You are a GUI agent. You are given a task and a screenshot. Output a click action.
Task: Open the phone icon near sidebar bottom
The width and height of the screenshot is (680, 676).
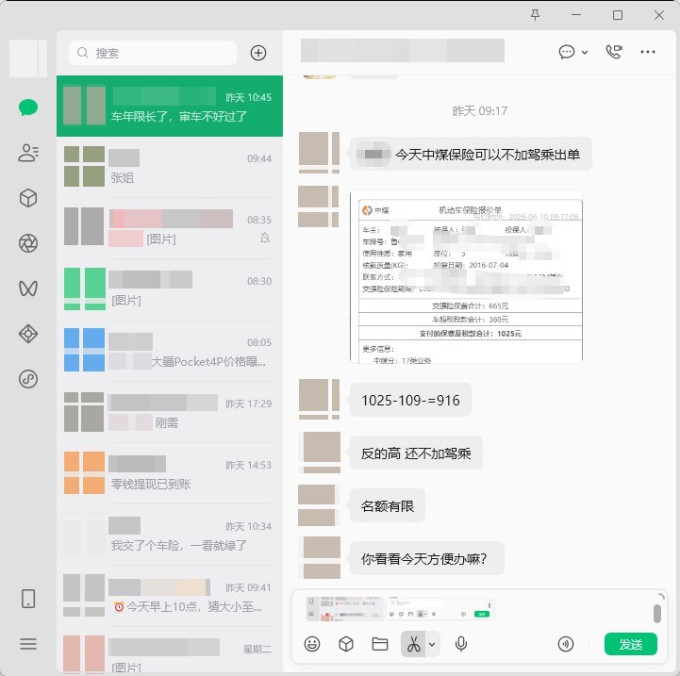pos(28,598)
